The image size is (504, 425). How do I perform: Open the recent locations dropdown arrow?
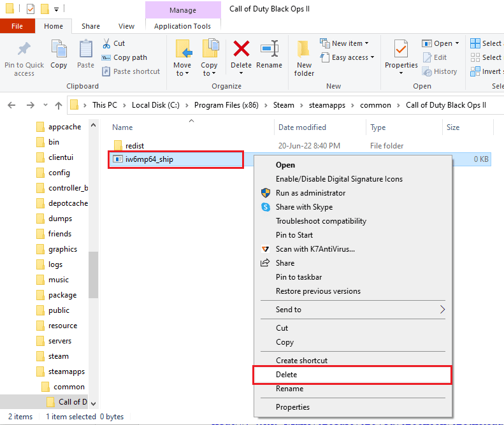coord(45,104)
